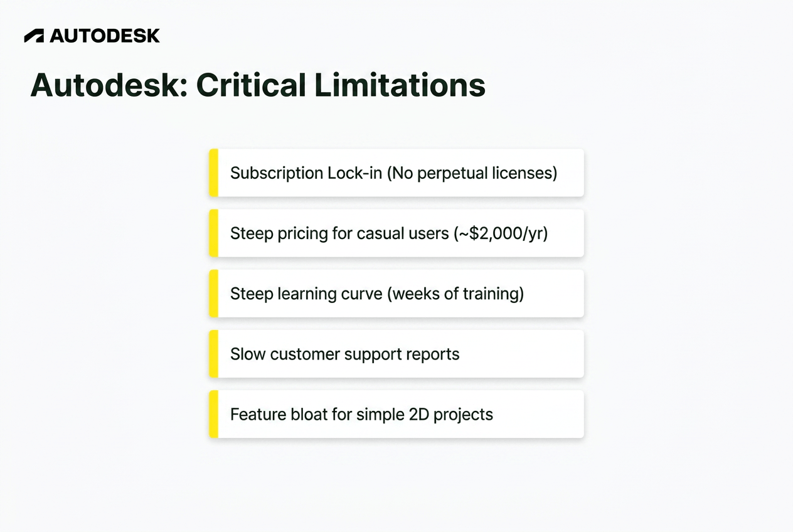The width and height of the screenshot is (793, 532).
Task: Click the Autodesk logo icon
Action: [34, 36]
